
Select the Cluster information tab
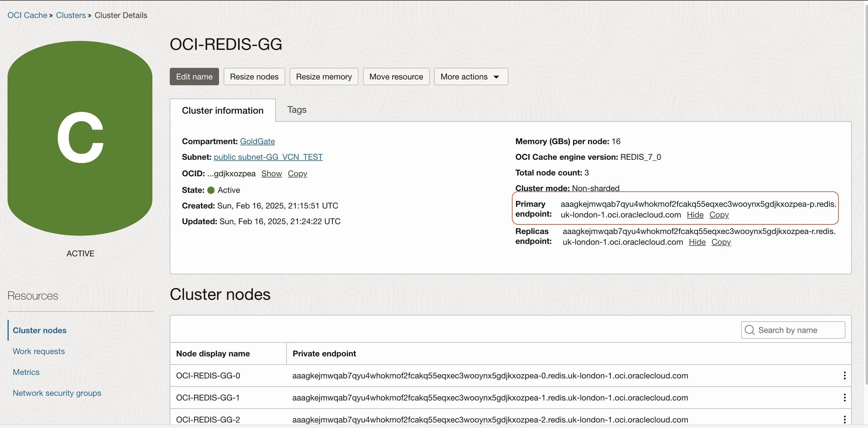pyautogui.click(x=223, y=110)
